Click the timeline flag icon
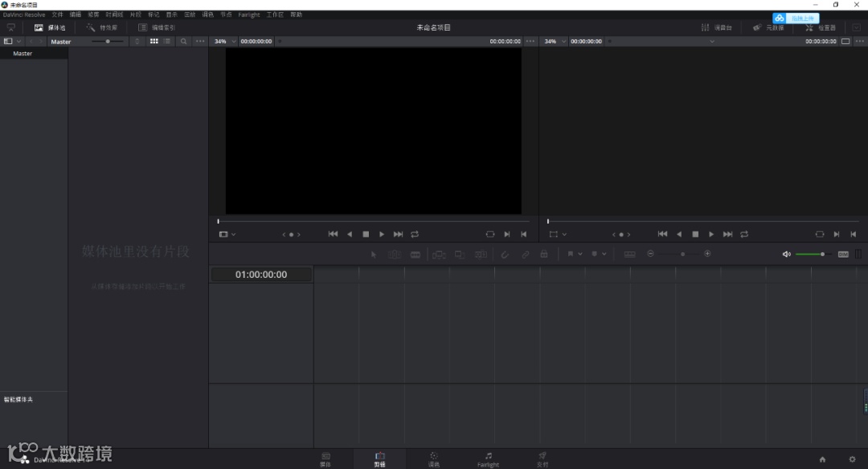The image size is (868, 469). (570, 254)
